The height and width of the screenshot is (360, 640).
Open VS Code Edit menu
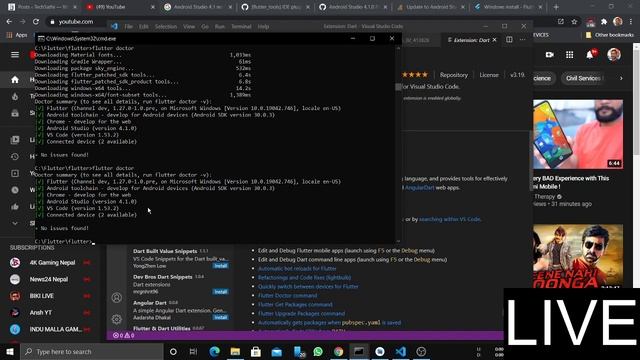[x=144, y=27]
